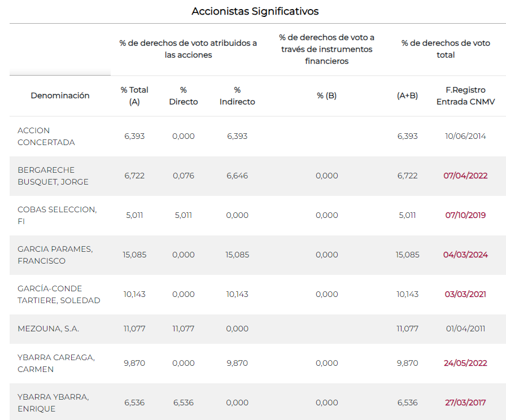Open the 03/03/2021 registration date link
This screenshot has width=506, height=420.
(x=465, y=294)
